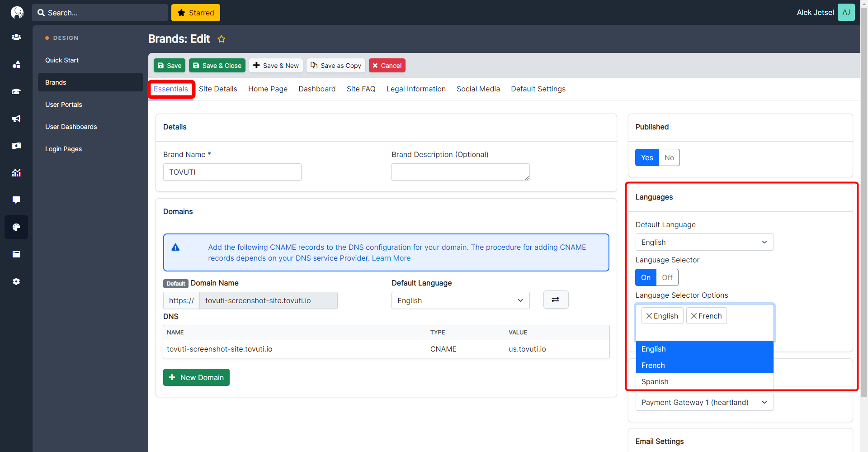Image resolution: width=868 pixels, height=452 pixels.
Task: Switch to the Site Details tab
Action: point(218,89)
